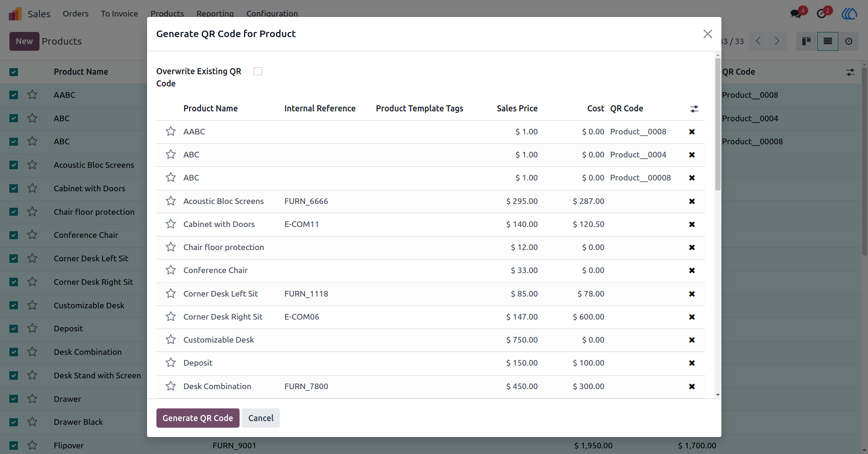Create a New product

tap(24, 41)
